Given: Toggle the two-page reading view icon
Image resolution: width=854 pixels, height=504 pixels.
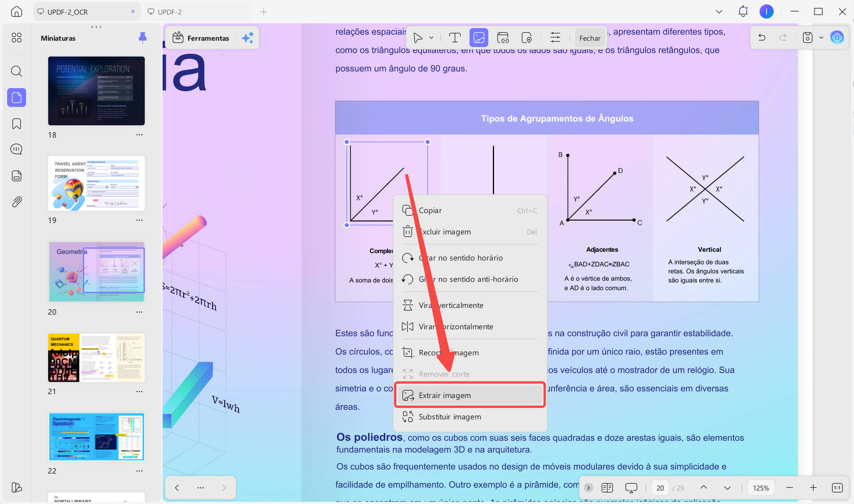Looking at the screenshot, I should click(607, 488).
